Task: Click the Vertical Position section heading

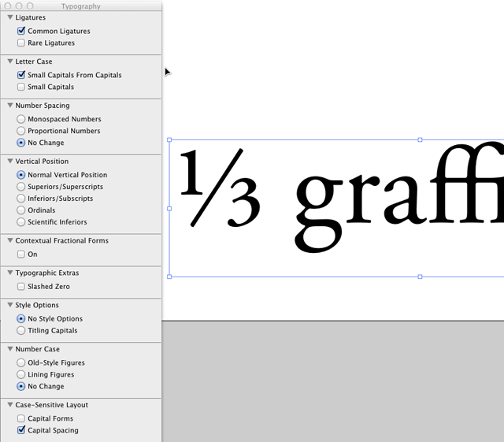Action: (x=42, y=162)
